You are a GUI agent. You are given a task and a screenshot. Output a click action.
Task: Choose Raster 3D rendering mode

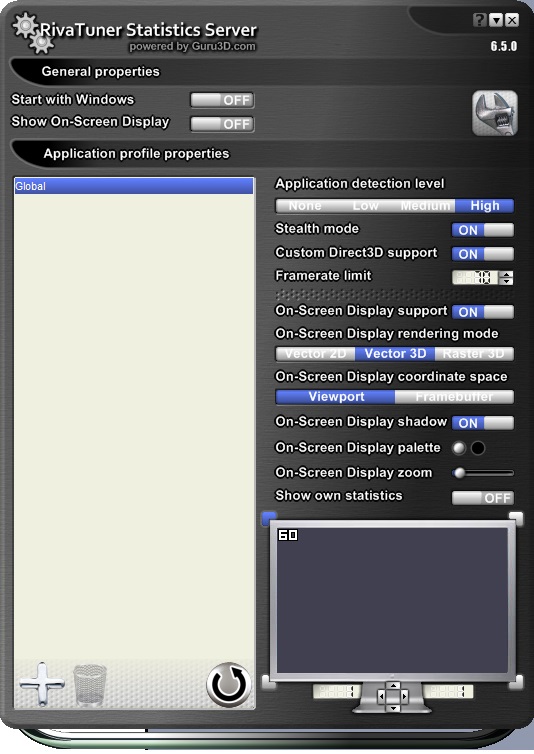click(474, 354)
